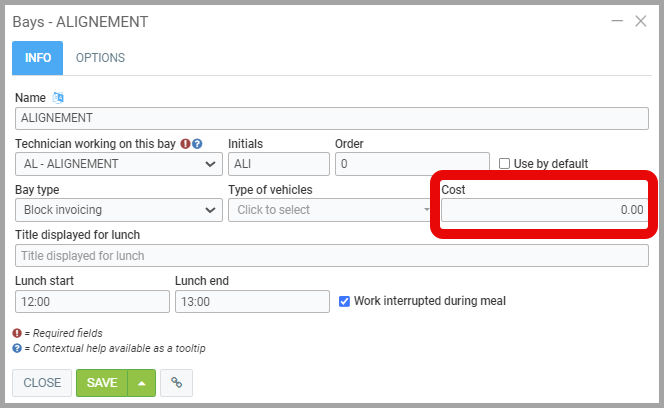664x408 pixels.
Task: Expand the Bay type dropdown
Action: [x=119, y=210]
